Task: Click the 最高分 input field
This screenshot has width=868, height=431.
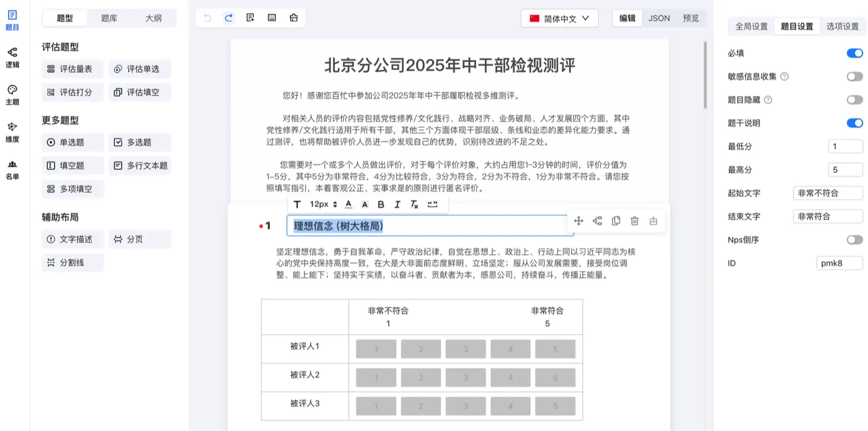Action: pyautogui.click(x=845, y=169)
